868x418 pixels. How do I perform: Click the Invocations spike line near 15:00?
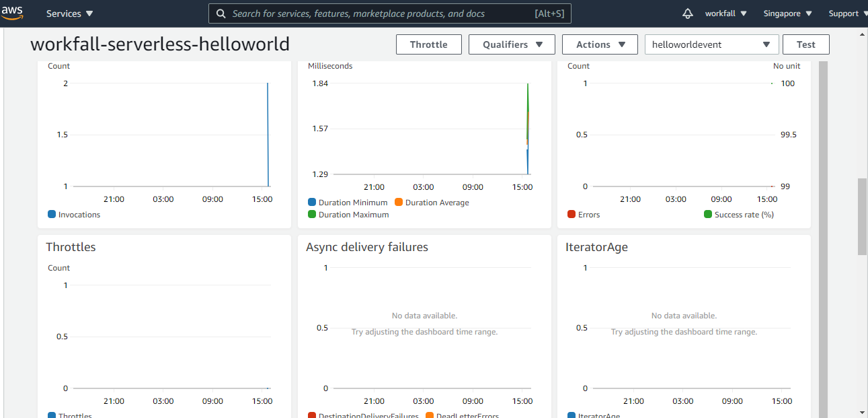point(268,135)
